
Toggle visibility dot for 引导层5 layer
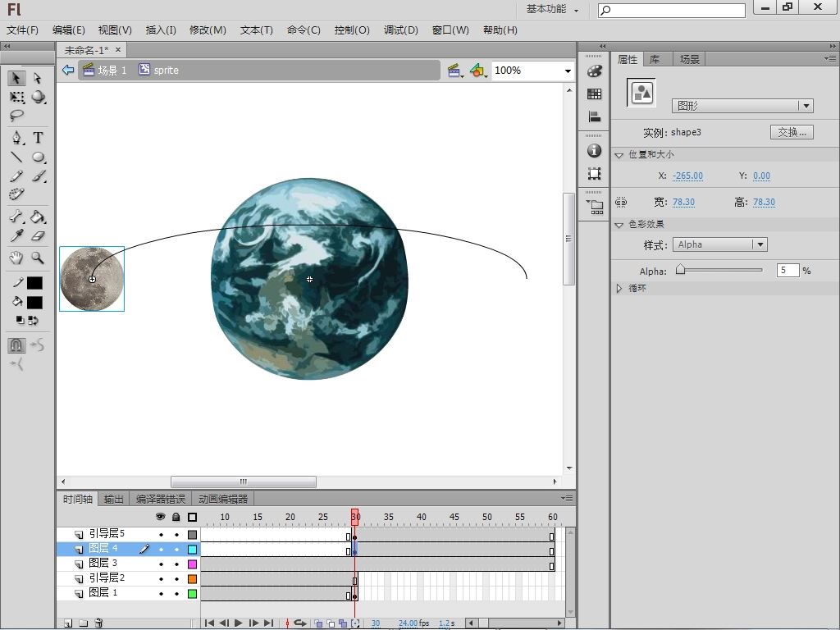click(x=161, y=535)
